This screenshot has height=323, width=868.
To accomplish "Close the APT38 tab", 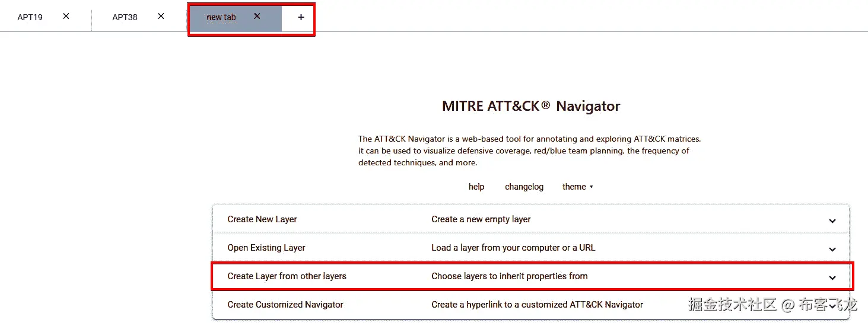I will point(161,17).
